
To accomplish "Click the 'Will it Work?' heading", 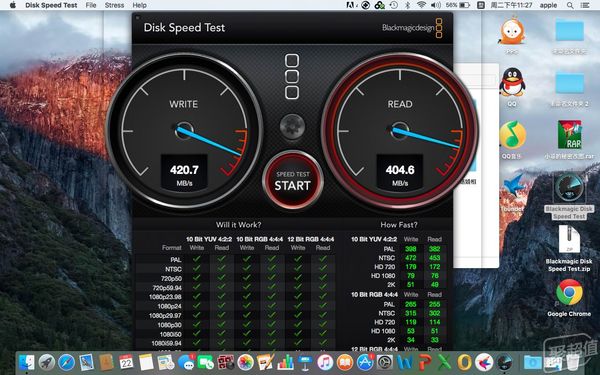I will pos(238,225).
